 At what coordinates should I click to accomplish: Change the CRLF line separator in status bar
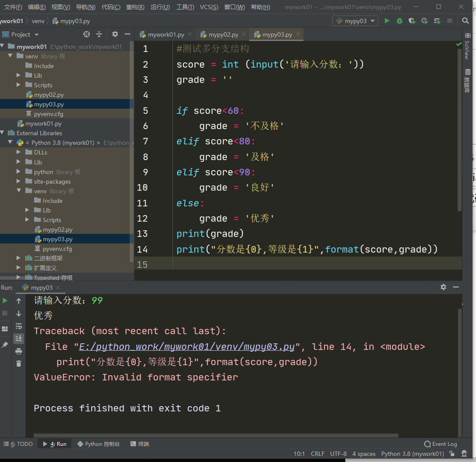coord(317,454)
